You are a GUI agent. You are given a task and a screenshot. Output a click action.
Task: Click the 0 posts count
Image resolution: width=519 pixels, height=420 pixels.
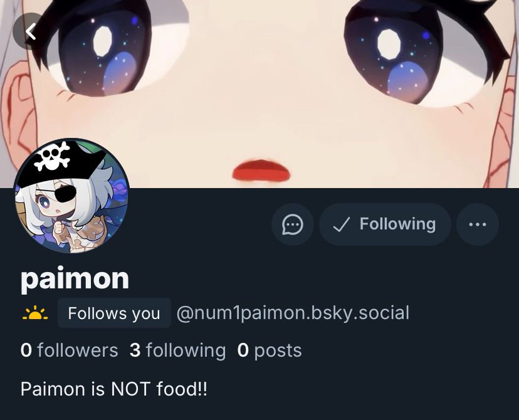coord(270,350)
